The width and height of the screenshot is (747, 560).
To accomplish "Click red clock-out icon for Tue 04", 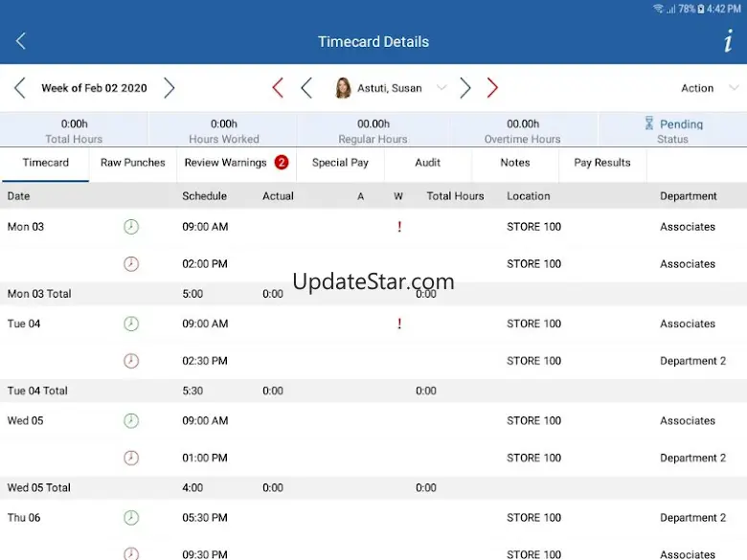I will click(x=131, y=361).
